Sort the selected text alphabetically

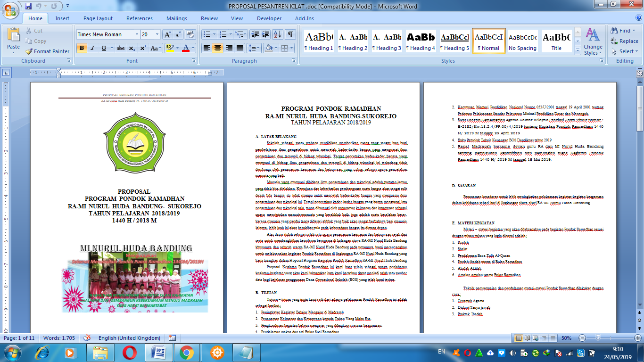[278, 34]
